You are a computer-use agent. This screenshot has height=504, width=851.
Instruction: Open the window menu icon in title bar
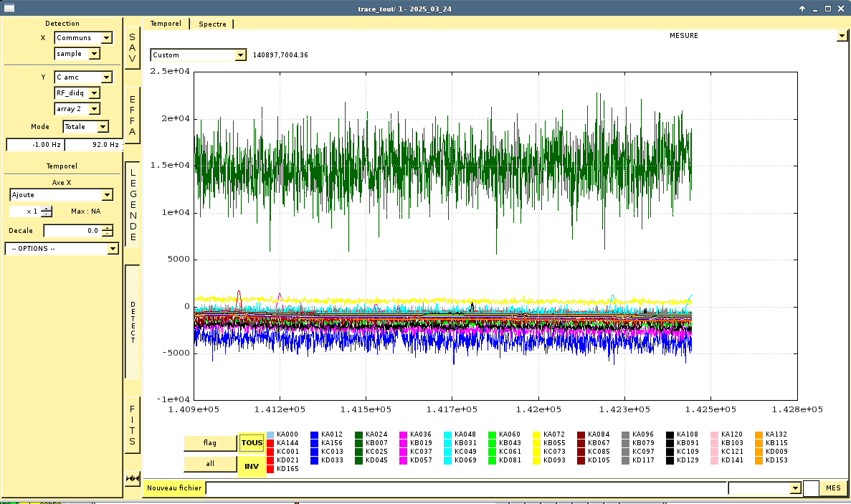(x=9, y=8)
